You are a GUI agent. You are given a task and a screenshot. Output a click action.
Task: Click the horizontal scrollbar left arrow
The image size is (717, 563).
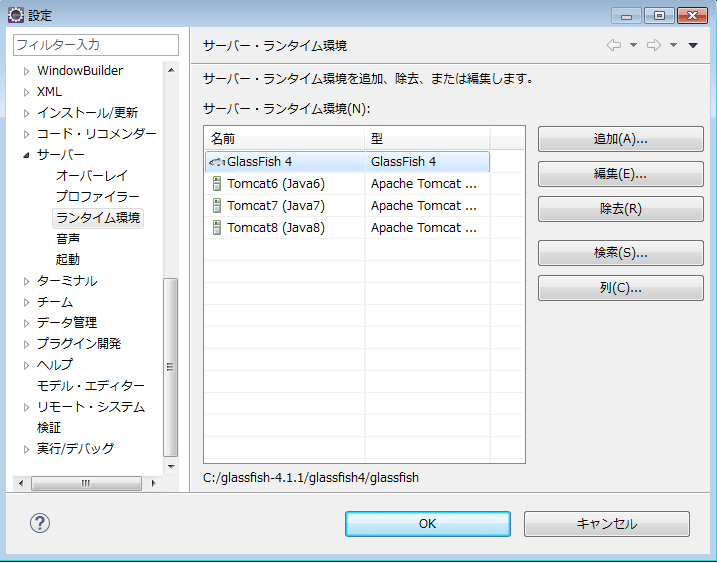pos(21,483)
